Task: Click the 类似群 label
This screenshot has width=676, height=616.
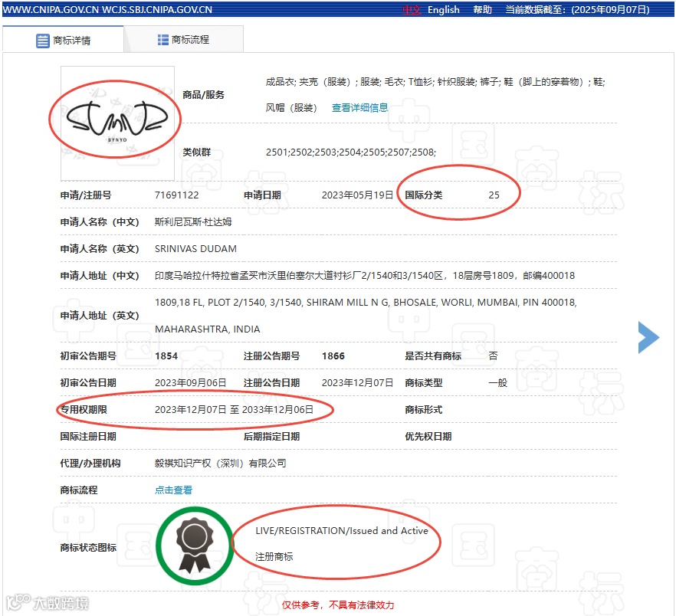Action: (196, 152)
